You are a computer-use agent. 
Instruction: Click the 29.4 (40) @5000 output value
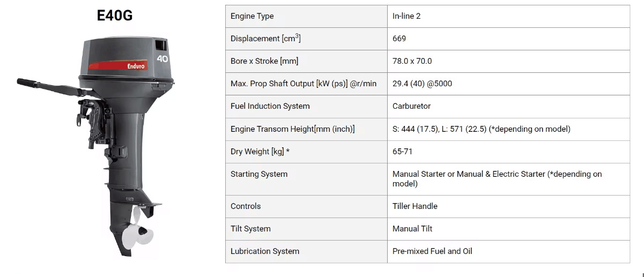(422, 84)
